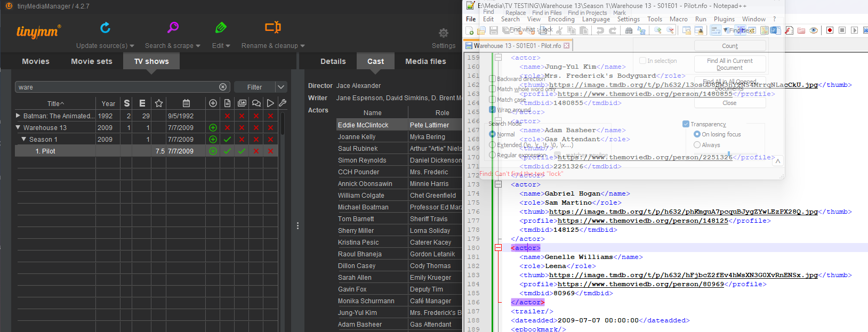Screen dimensions: 868x332
Task: Enable the Match case checkbox
Action: [492, 99]
